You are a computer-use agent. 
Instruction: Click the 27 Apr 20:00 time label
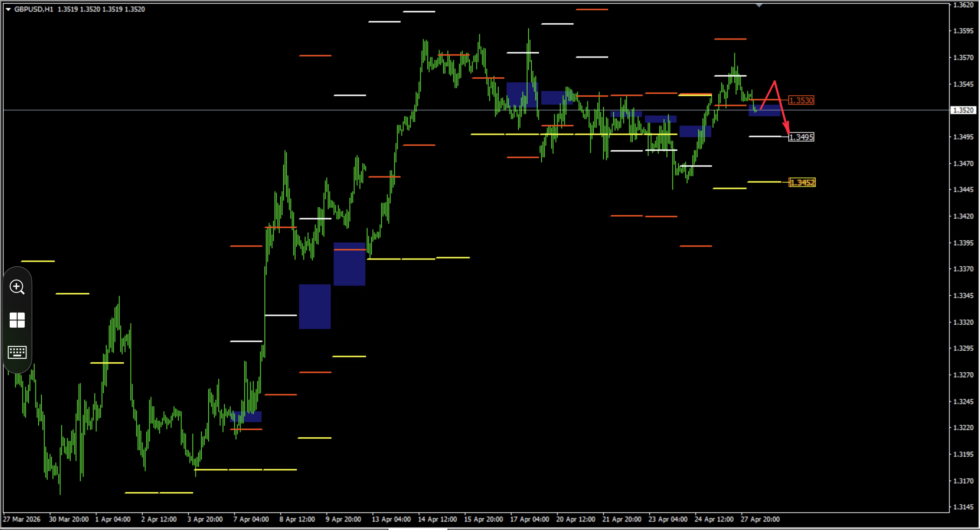[x=760, y=519]
